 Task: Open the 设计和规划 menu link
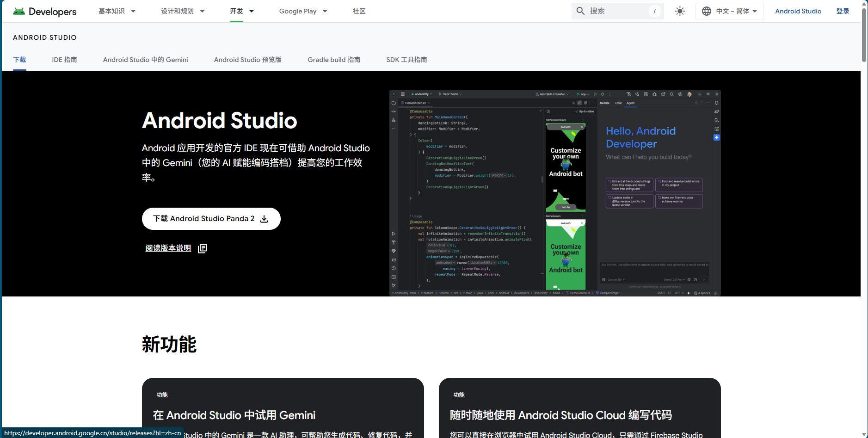pos(177,11)
